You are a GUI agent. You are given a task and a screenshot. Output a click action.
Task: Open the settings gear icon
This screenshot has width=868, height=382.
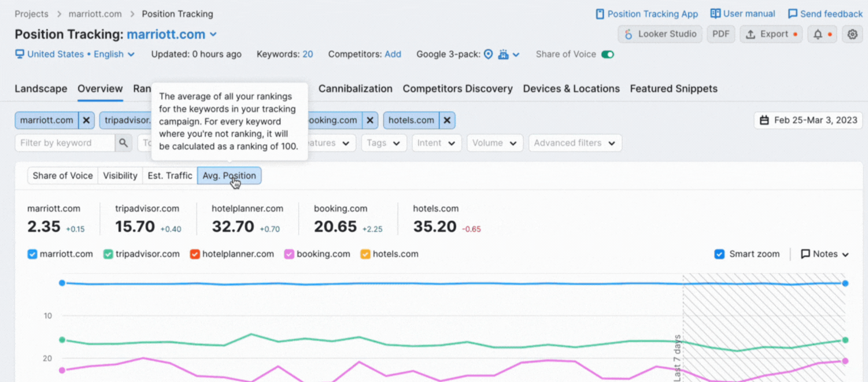click(852, 34)
